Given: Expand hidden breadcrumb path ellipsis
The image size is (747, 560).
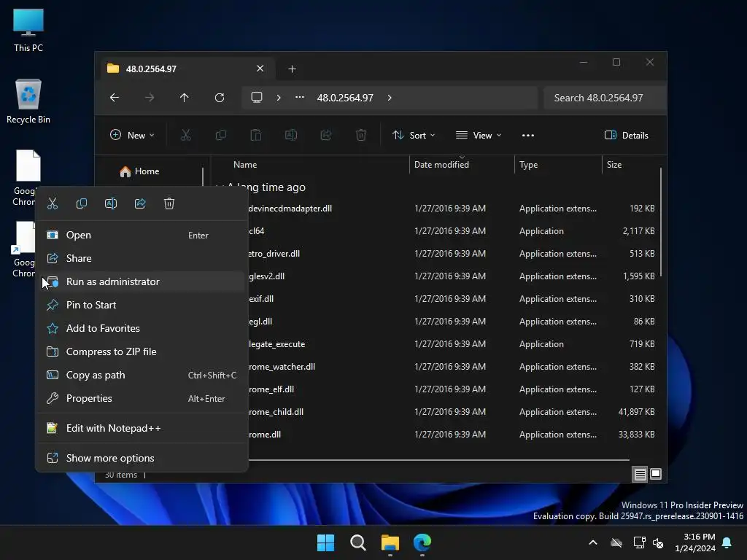Looking at the screenshot, I should [x=300, y=98].
